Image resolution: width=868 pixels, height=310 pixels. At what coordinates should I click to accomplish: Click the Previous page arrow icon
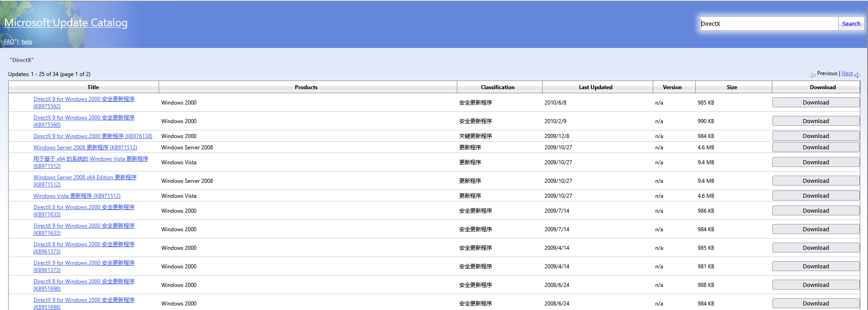[x=813, y=75]
